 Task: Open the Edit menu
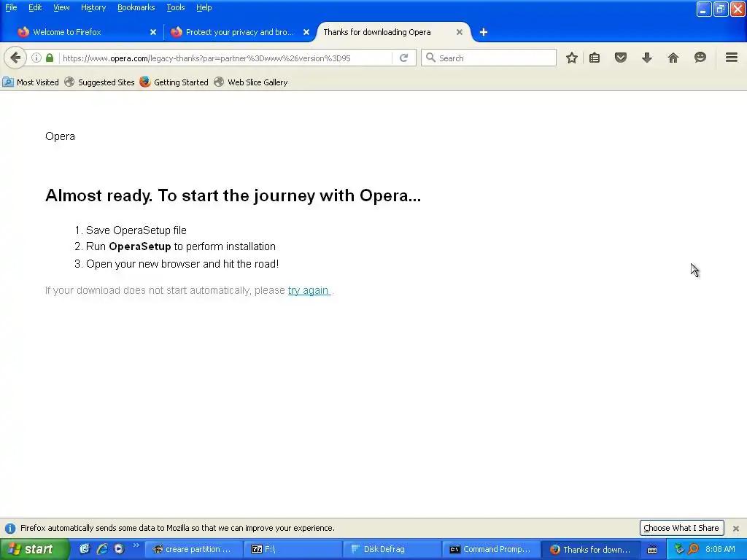(35, 7)
